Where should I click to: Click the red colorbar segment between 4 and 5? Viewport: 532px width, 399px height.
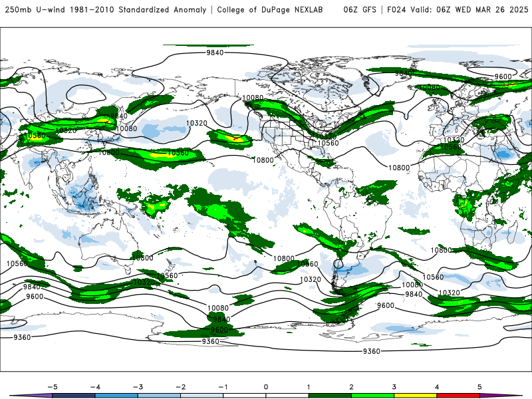(458, 396)
